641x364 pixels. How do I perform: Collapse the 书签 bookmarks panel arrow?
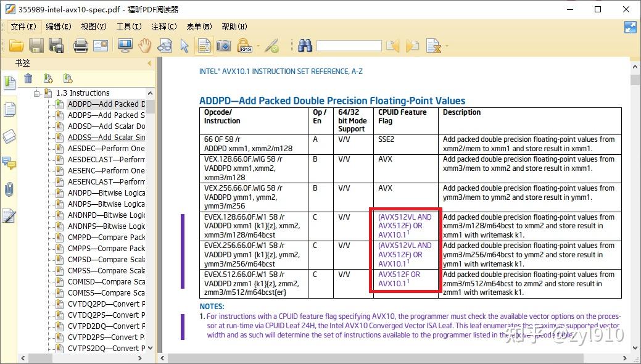click(149, 64)
